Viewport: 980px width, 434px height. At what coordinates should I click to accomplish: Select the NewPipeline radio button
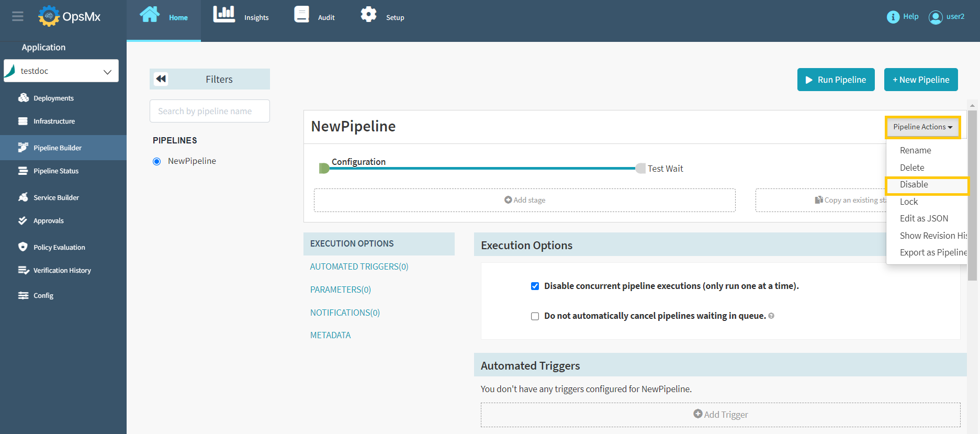point(156,161)
